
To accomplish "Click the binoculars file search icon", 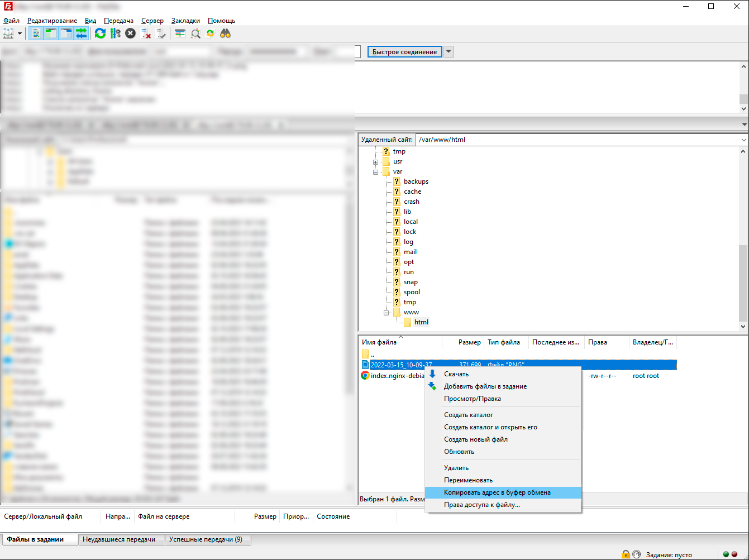I will click(225, 33).
